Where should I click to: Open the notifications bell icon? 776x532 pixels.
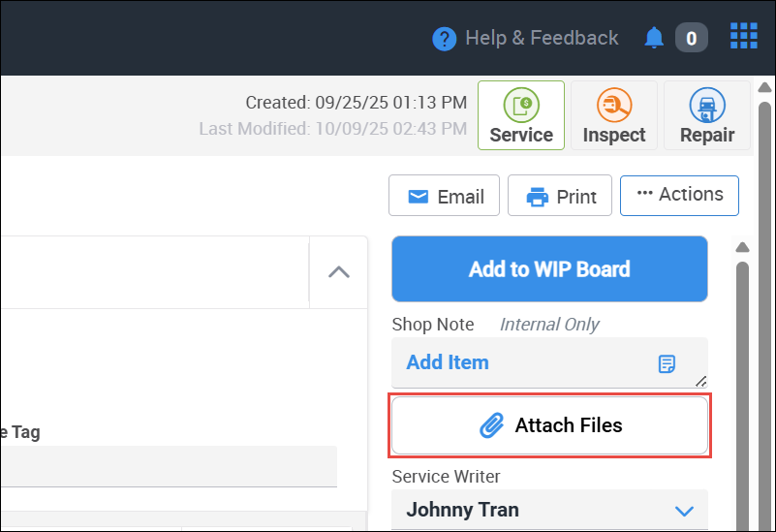(x=654, y=38)
